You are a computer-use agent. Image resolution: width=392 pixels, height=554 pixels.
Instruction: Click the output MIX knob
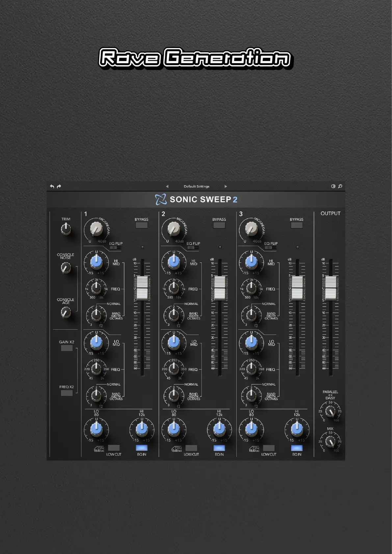[330, 441]
